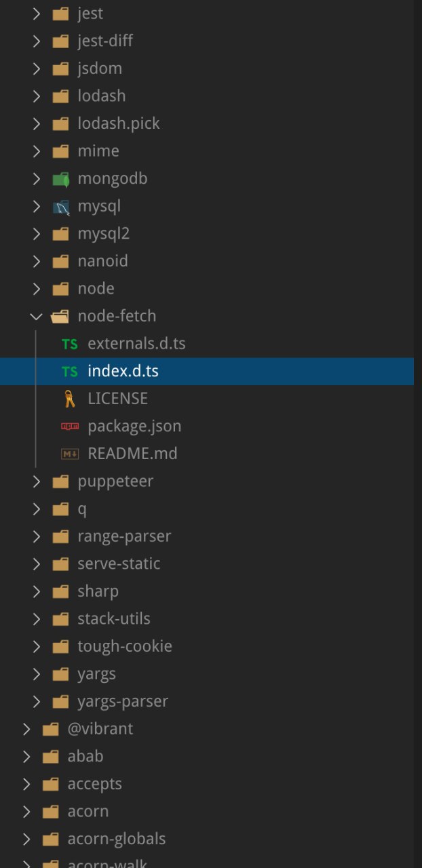Select the jsdom folder name
422x868 pixels.
[100, 68]
